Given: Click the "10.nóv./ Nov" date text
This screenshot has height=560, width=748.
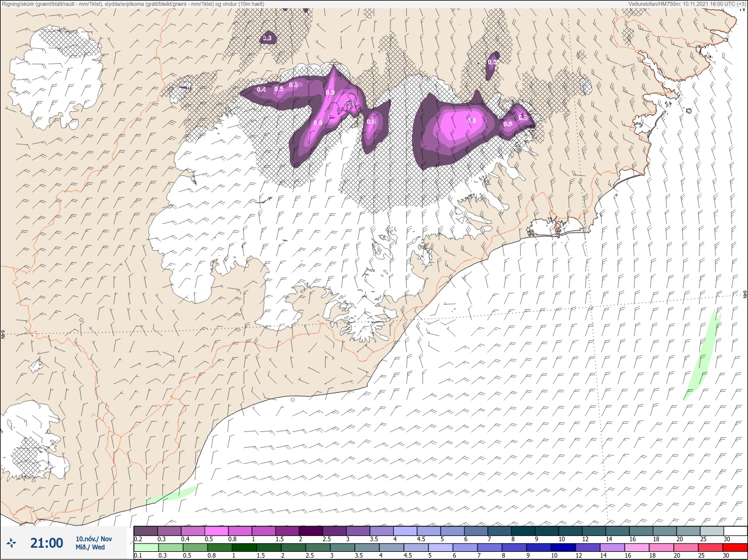Looking at the screenshot, I should point(93,539).
